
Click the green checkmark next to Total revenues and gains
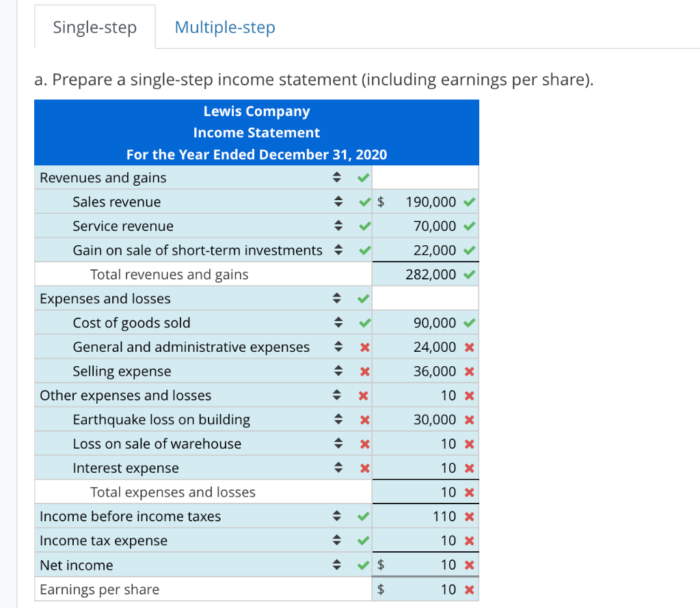click(x=470, y=274)
